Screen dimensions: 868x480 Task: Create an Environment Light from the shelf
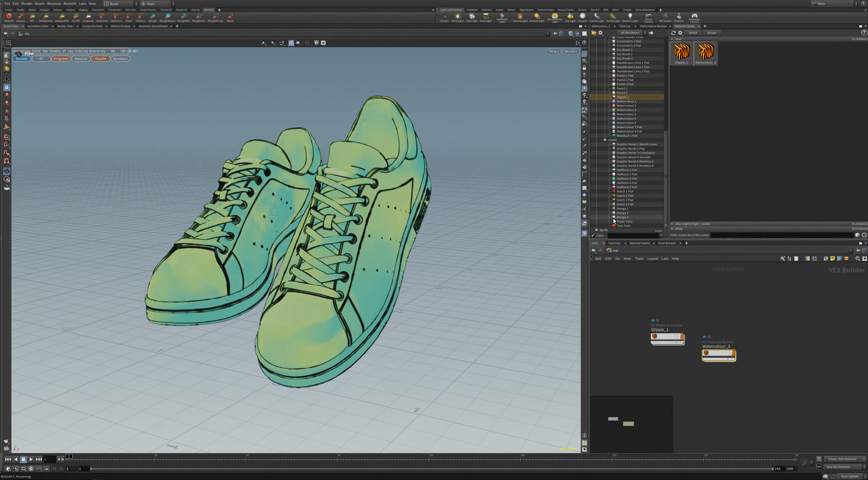[x=555, y=18]
